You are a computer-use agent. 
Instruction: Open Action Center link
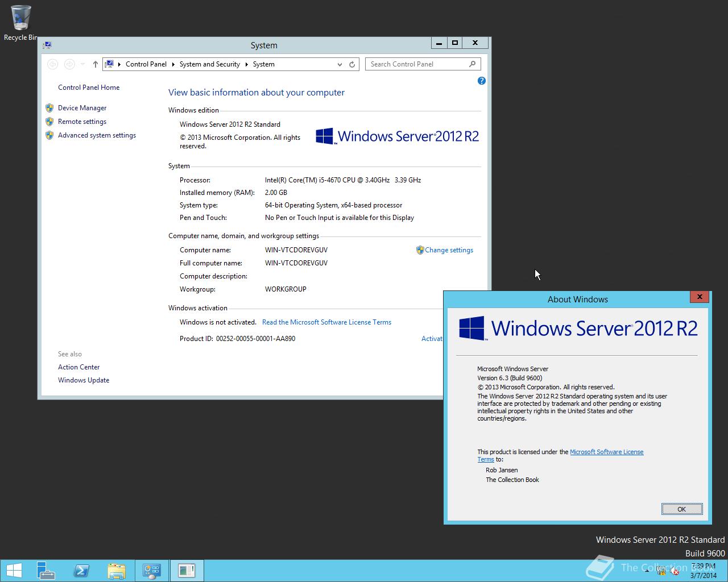78,367
